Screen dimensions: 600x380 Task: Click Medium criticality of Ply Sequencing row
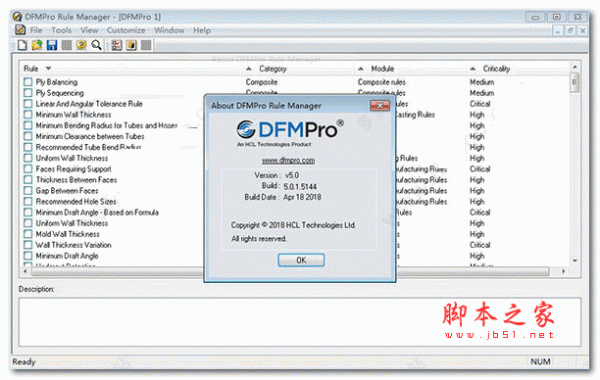[x=482, y=93]
